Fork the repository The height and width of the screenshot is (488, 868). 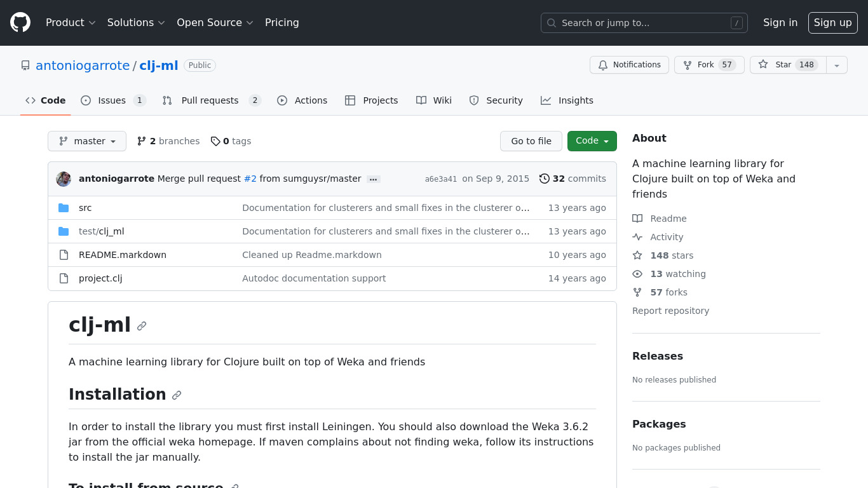[x=709, y=65]
